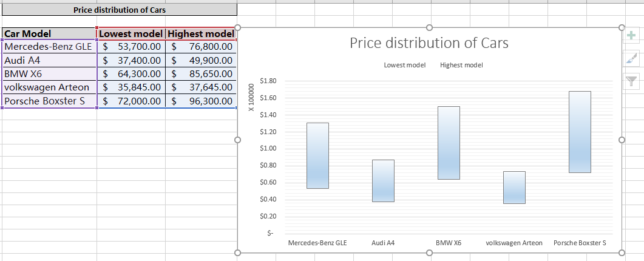
Task: Select the cell with 37,400.00
Action: (131, 61)
